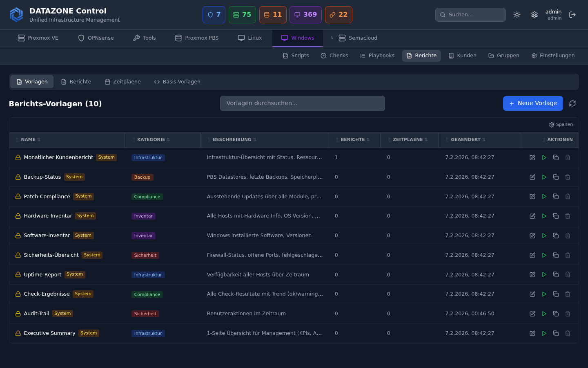Edit the Monatlicher Kundenbericht template
Screen dimensions: 588x368
[532, 157]
